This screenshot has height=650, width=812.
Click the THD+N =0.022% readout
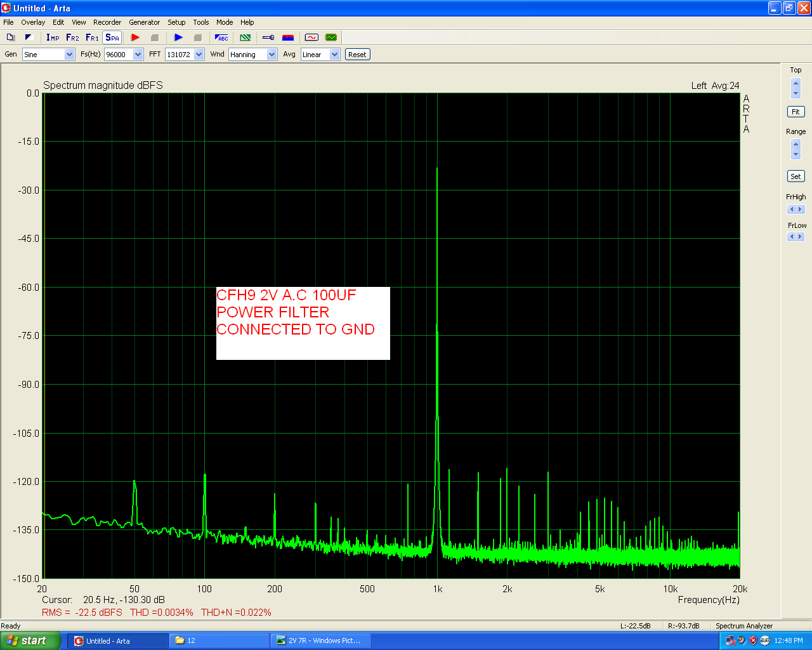click(236, 613)
